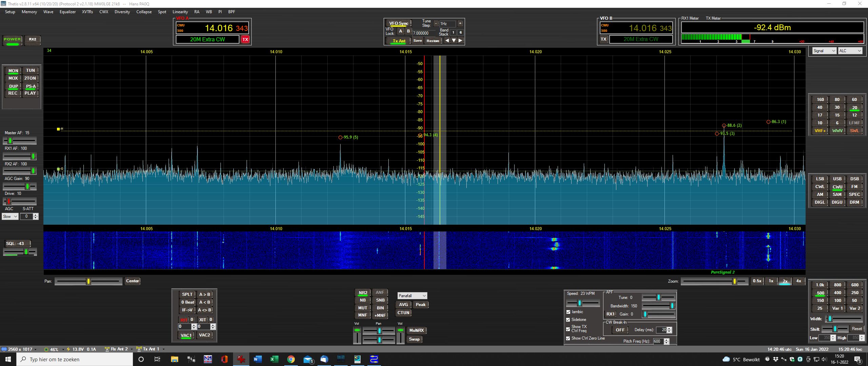Toggle Show CW Zero Line checkbox
Image resolution: width=868 pixels, height=366 pixels.
click(568, 338)
